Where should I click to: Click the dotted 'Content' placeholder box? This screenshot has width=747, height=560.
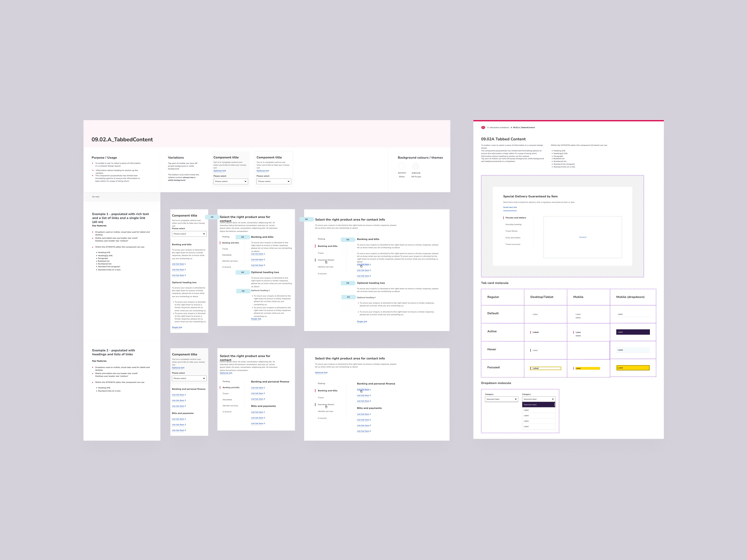(x=582, y=237)
